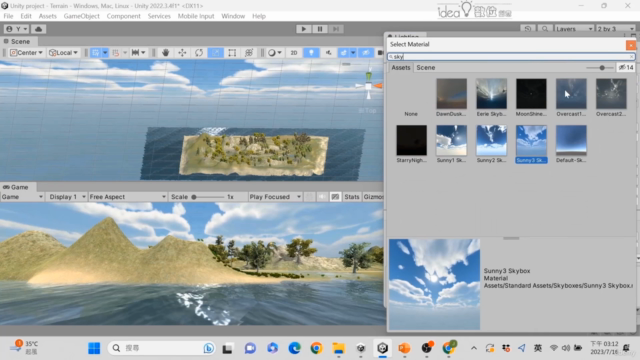Select the Rect transform tool
Screen dimensions: 640x360
232,53
